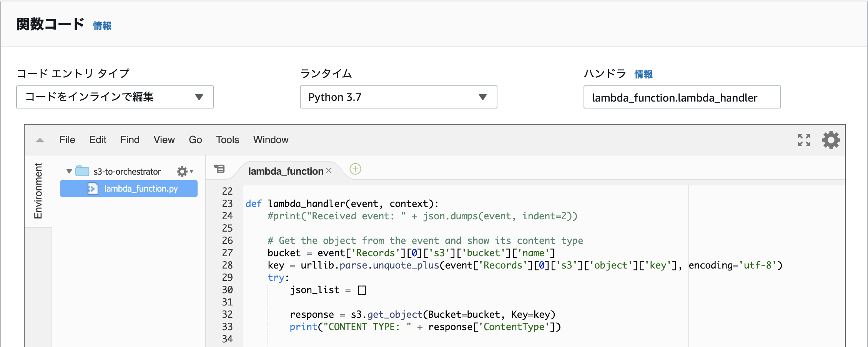Select lambda_function.py in the file tree
Screen dimensions: 868x347
coord(129,189)
